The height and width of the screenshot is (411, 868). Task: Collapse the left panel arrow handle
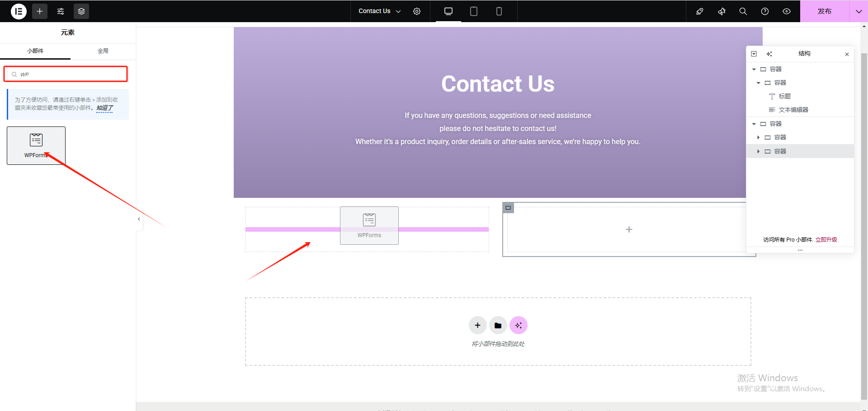(139, 219)
